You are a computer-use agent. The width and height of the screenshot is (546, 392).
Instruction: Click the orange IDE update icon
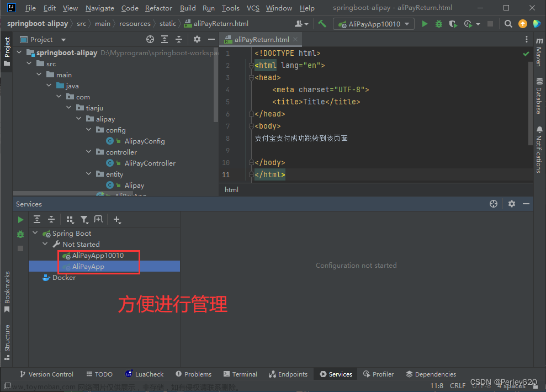[x=523, y=24]
